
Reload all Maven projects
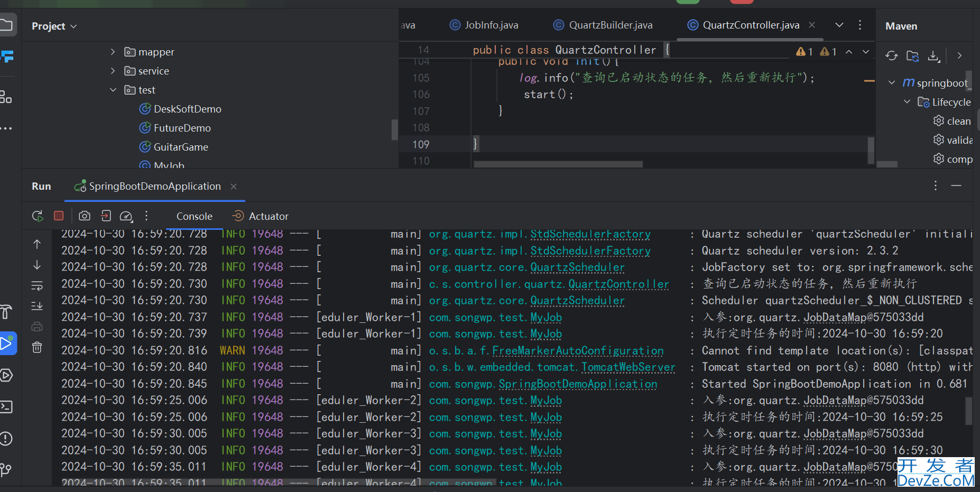(x=892, y=55)
